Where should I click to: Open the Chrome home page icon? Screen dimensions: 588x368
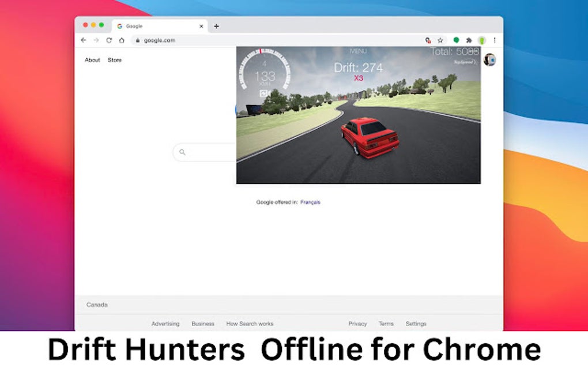coord(120,40)
